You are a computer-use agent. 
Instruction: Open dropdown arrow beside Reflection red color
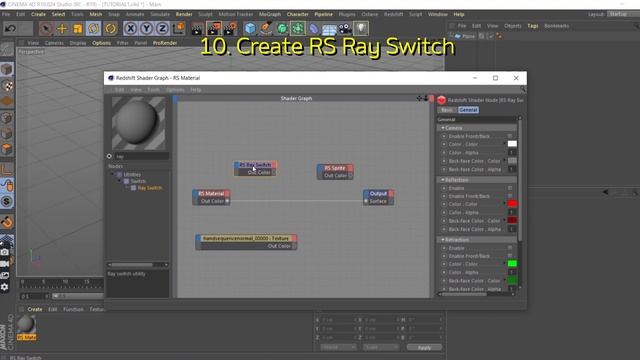coord(505,204)
